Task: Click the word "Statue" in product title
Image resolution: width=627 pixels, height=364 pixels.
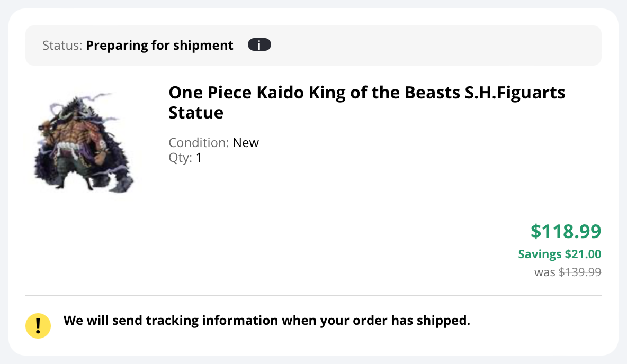Action: coord(196,113)
